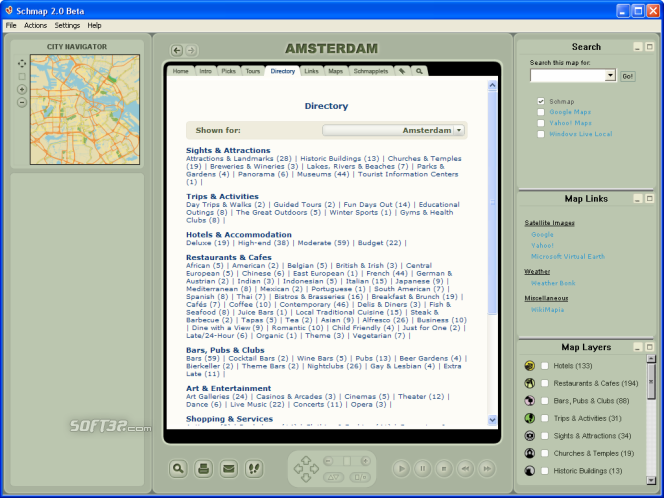The height and width of the screenshot is (498, 664).
Task: Pan map up with the up arrow
Action: coord(306,459)
